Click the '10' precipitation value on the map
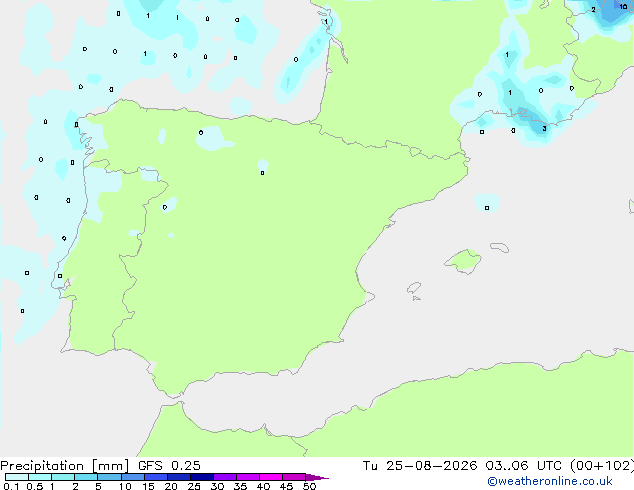Viewport: 634px width, 490px height. click(x=623, y=6)
